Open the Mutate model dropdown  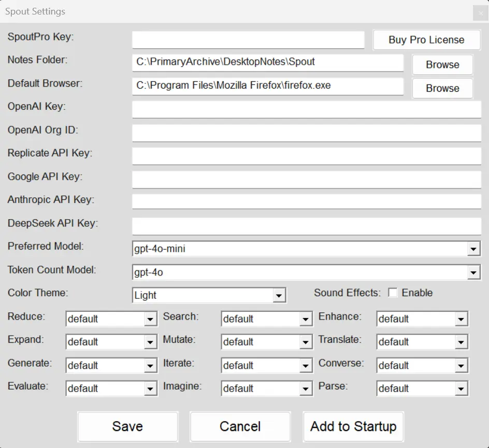click(267, 342)
